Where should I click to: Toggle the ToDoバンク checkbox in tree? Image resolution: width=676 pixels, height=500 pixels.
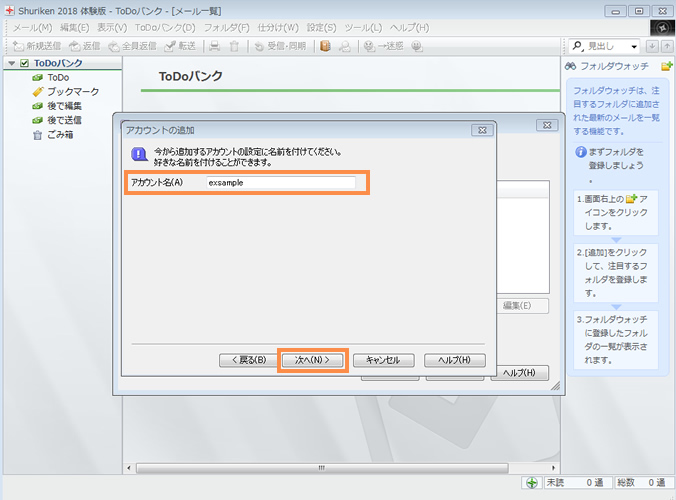[x=25, y=64]
